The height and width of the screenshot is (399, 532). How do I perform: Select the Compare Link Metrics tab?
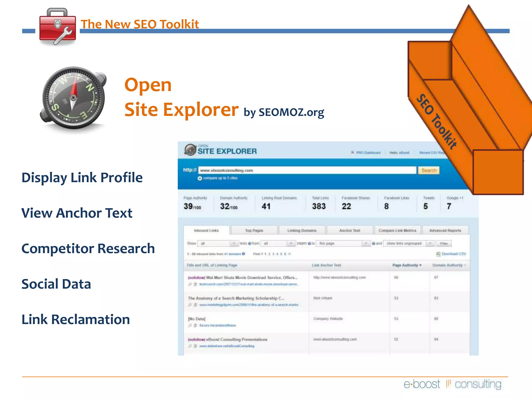click(x=397, y=230)
